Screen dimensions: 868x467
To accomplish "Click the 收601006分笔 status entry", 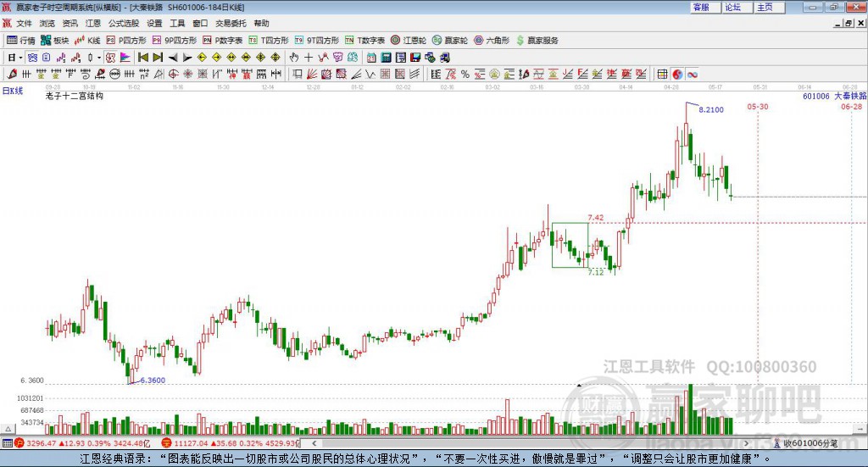I will click(806, 443).
